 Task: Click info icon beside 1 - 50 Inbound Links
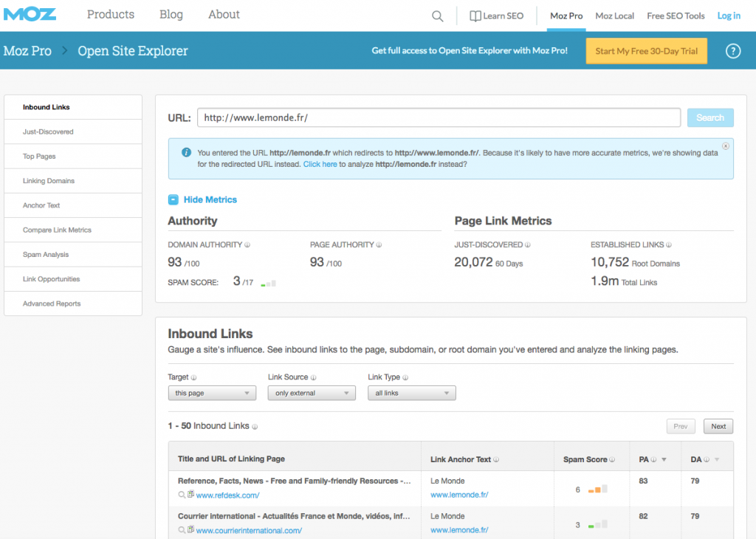tap(255, 427)
